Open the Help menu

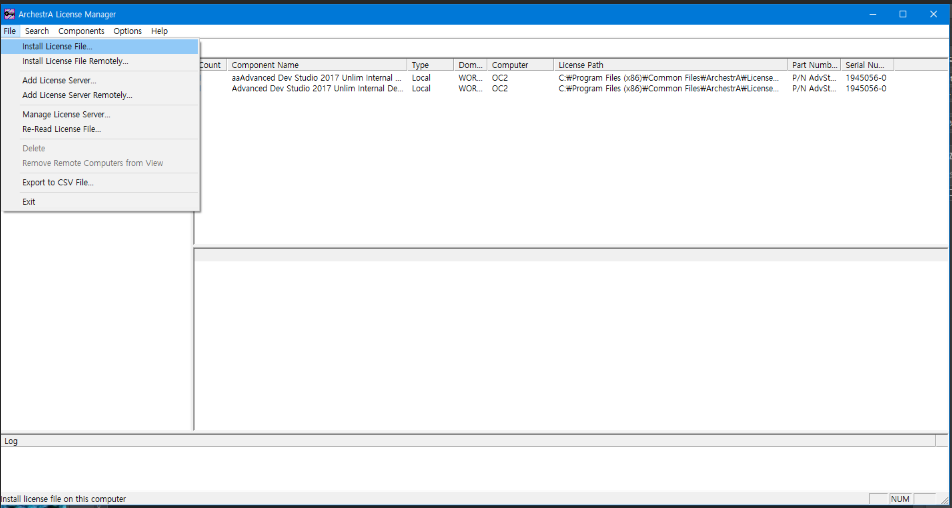[160, 31]
